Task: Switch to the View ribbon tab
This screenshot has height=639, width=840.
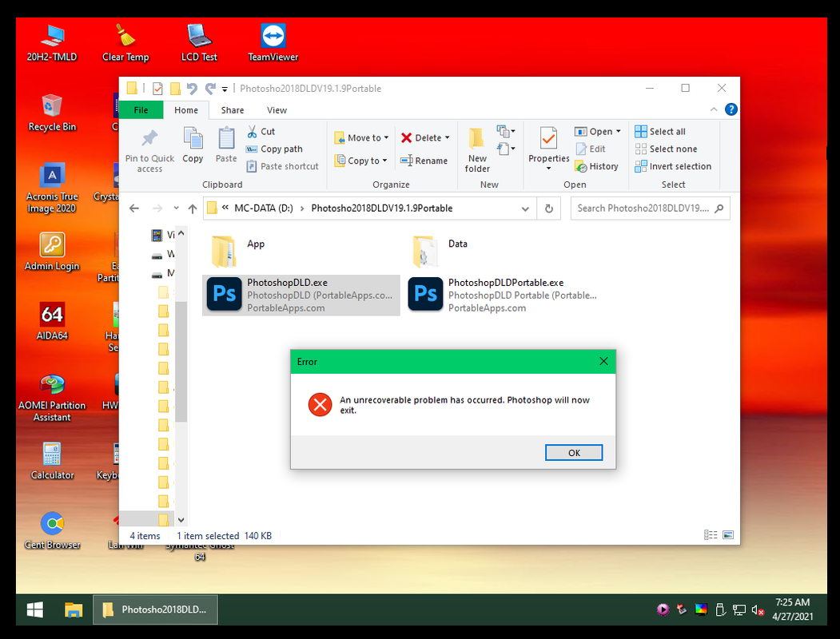Action: [x=277, y=109]
